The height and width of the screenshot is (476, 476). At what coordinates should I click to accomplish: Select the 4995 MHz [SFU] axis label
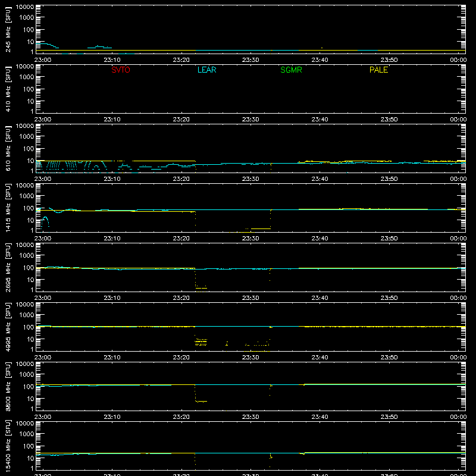8,327
